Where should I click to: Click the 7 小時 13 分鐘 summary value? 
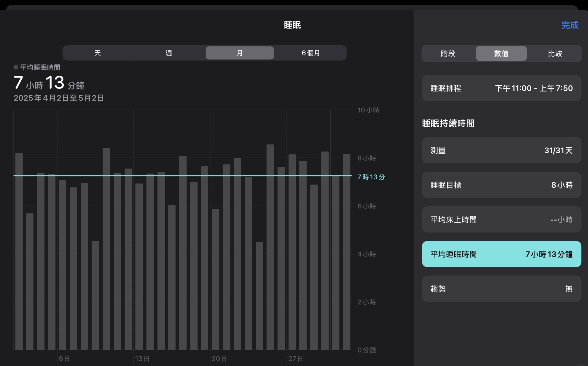click(x=49, y=83)
